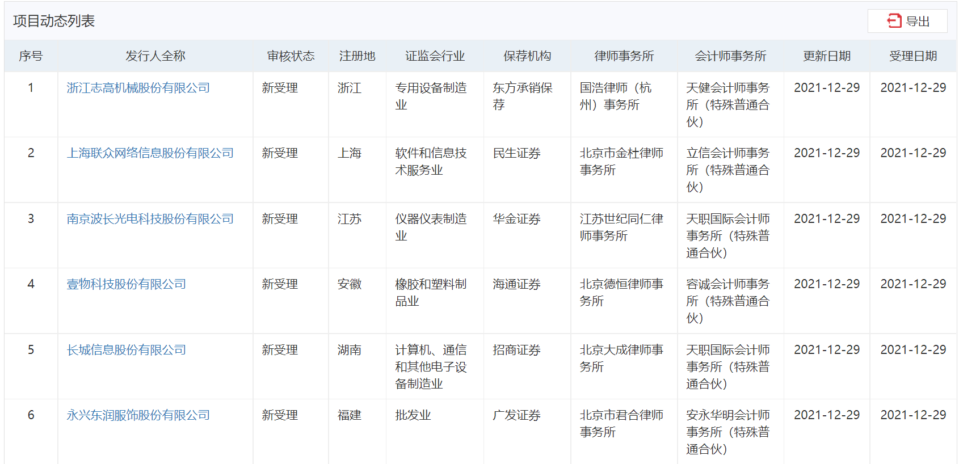Click the 会计师事务所 column header

coord(730,56)
